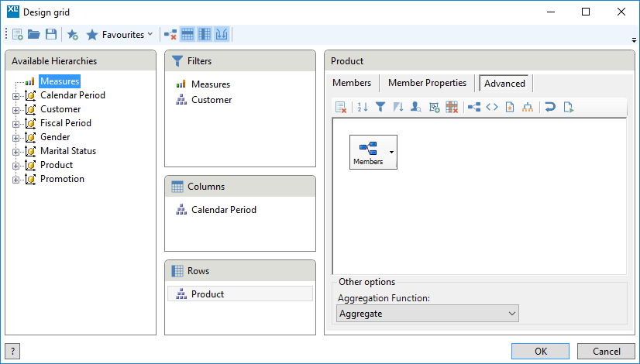This screenshot has width=640, height=364.
Task: Switch to the Members tab
Action: pyautogui.click(x=352, y=83)
